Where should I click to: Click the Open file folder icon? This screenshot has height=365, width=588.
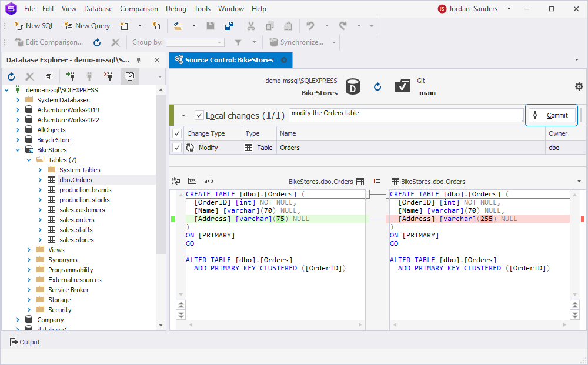(x=178, y=26)
